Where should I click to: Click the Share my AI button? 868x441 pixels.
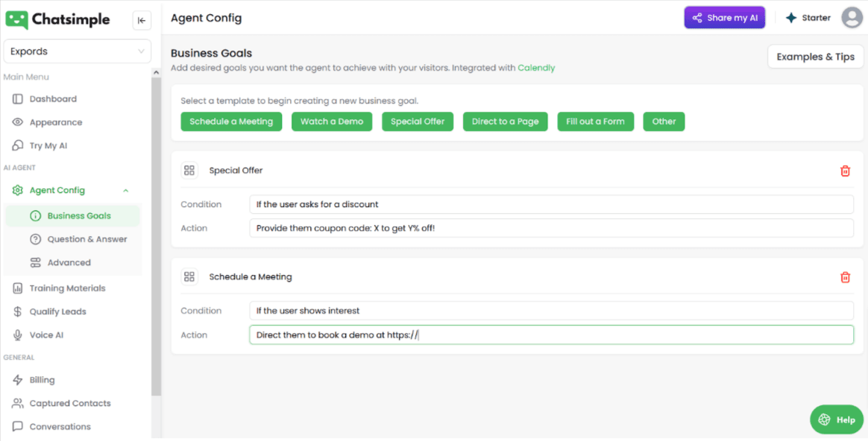[x=724, y=18]
